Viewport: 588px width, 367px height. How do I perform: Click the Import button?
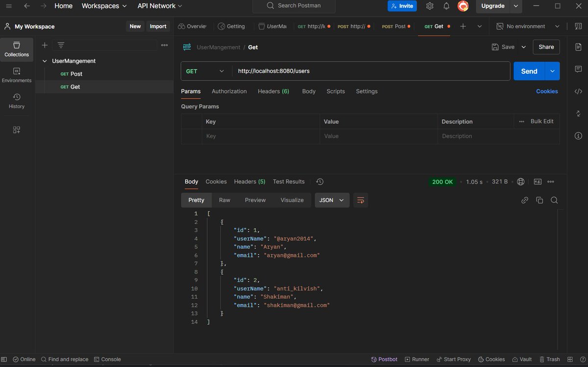pos(158,26)
